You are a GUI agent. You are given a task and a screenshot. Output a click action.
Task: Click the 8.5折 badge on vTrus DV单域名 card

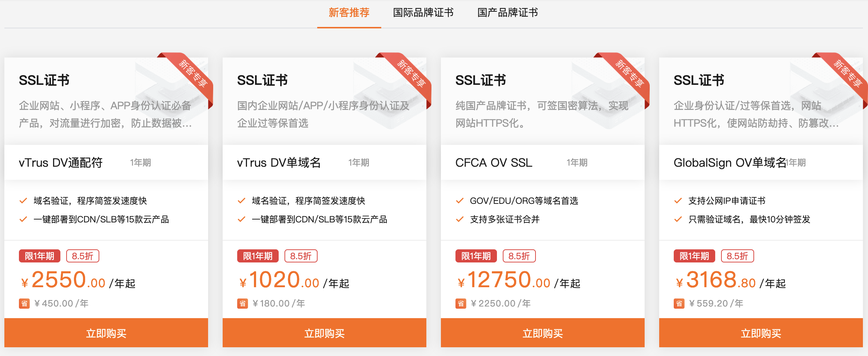point(301,256)
